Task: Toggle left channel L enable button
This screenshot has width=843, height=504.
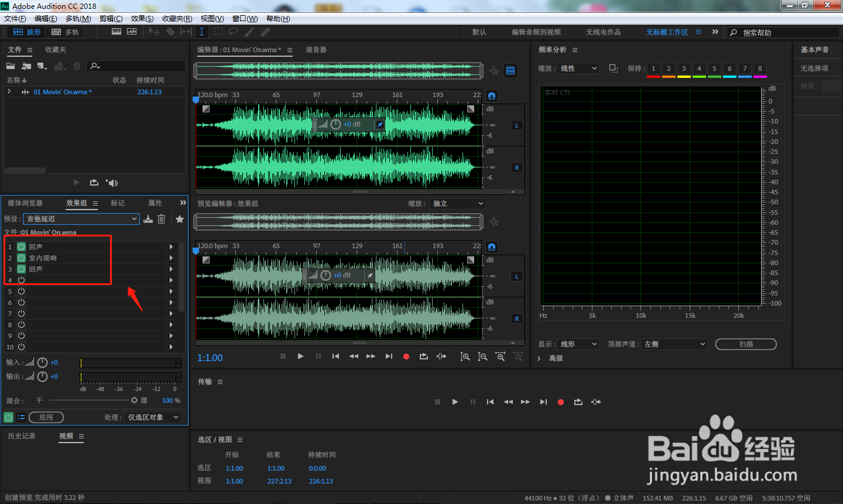Action: click(517, 125)
